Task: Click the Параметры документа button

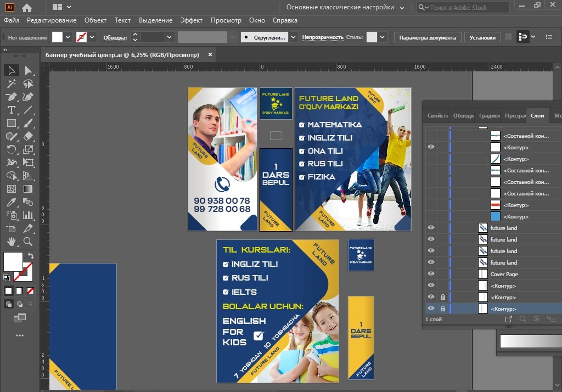Action: (x=427, y=37)
